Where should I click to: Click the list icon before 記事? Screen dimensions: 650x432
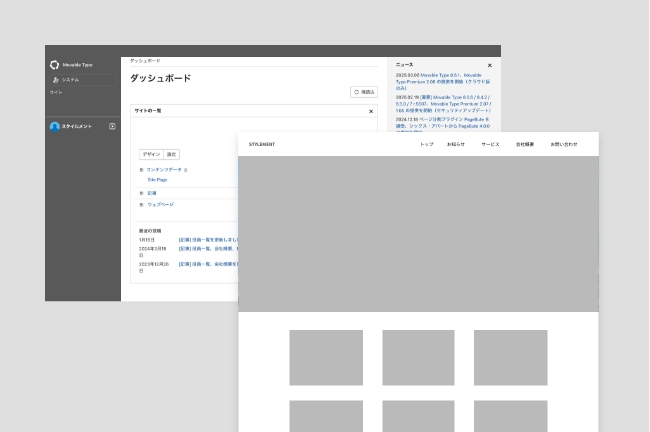coord(141,193)
